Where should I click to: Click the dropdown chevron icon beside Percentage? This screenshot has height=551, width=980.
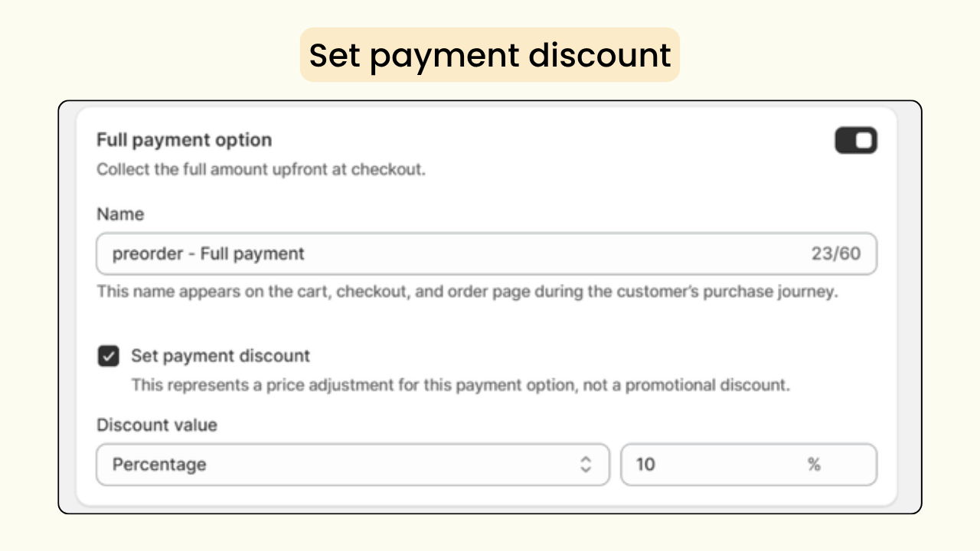585,465
